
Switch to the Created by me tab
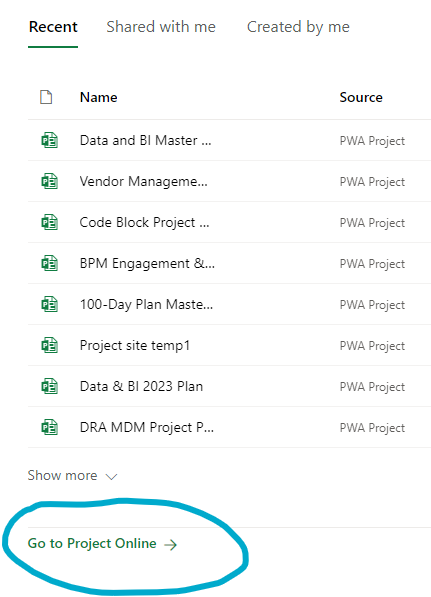298,27
